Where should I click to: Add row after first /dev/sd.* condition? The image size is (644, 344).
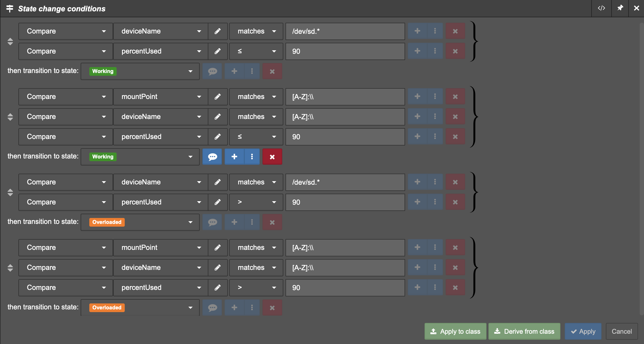[x=417, y=31]
